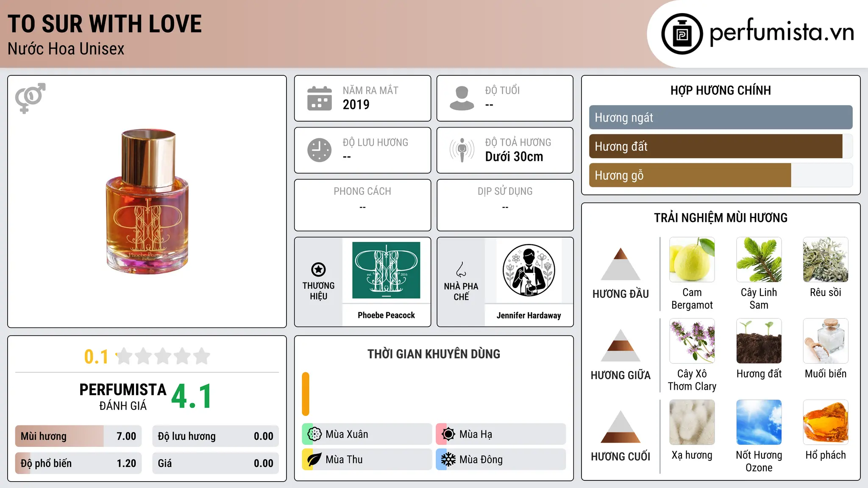The width and height of the screenshot is (868, 488).
Task: Click the person icon beside Độ Tuổi
Action: [x=462, y=98]
